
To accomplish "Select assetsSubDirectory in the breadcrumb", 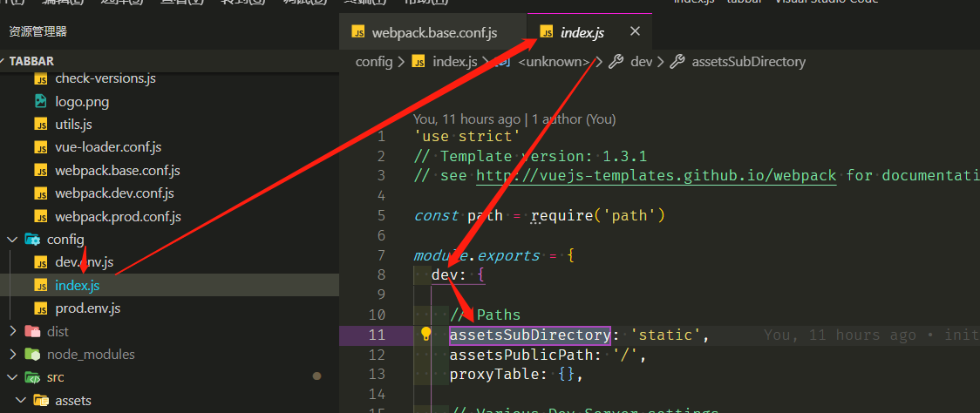I will point(749,62).
